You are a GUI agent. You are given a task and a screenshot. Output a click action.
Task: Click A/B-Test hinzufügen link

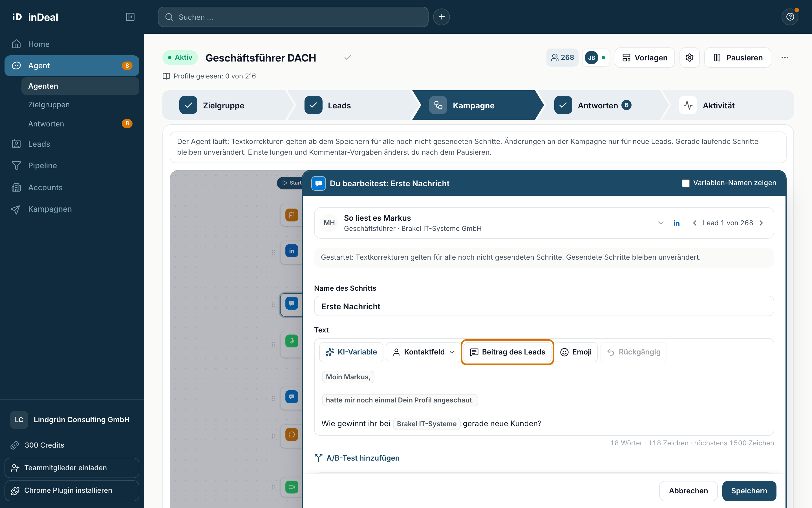pos(357,458)
